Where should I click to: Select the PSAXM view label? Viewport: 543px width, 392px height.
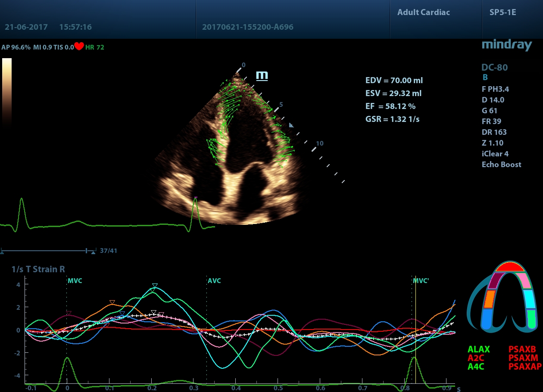[523, 358]
